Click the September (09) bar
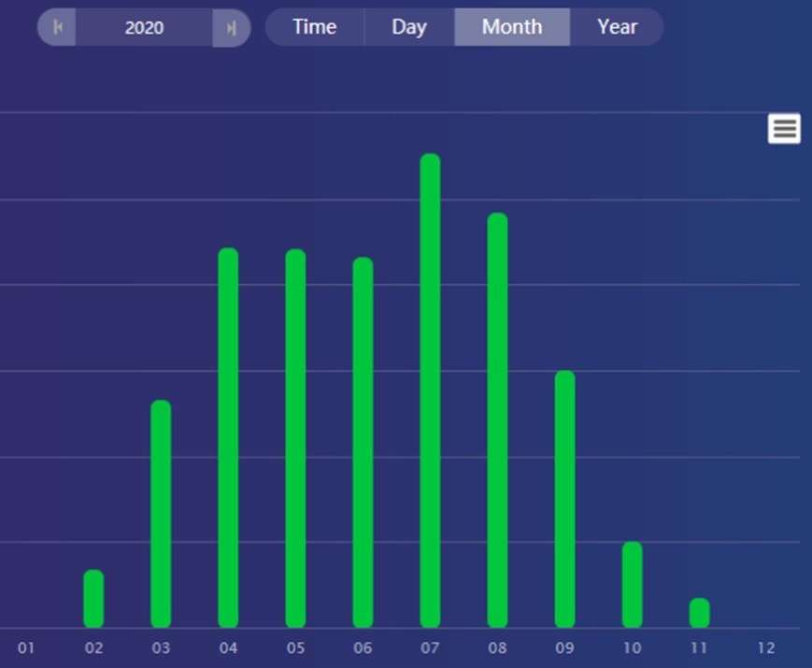Viewport: 812px width, 668px height. point(564,499)
